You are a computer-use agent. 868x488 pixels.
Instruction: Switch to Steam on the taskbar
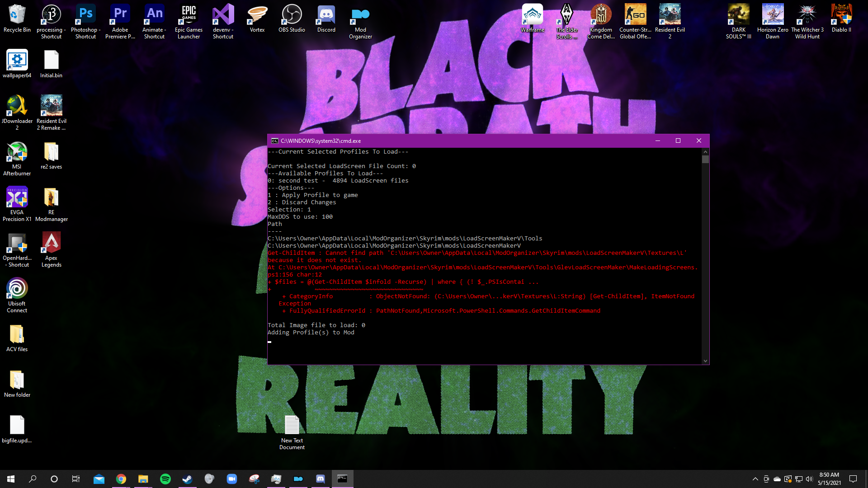pyautogui.click(x=187, y=479)
